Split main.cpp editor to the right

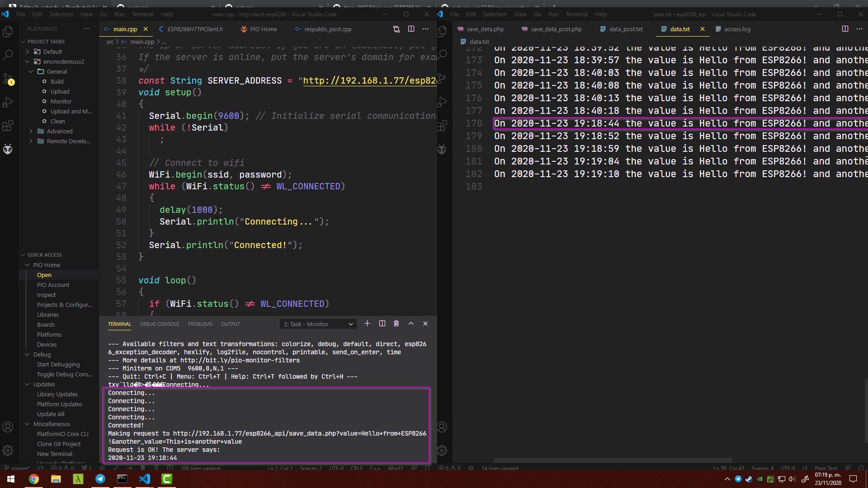411,29
